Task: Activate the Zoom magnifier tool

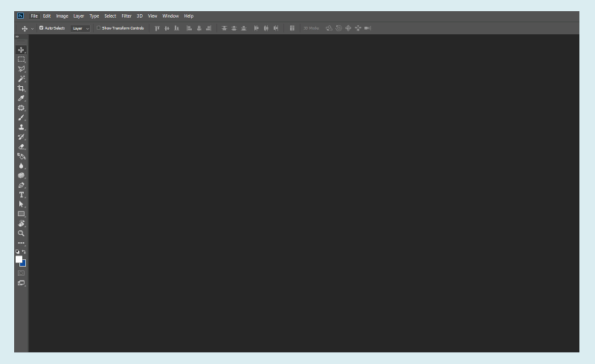Action: click(21, 233)
